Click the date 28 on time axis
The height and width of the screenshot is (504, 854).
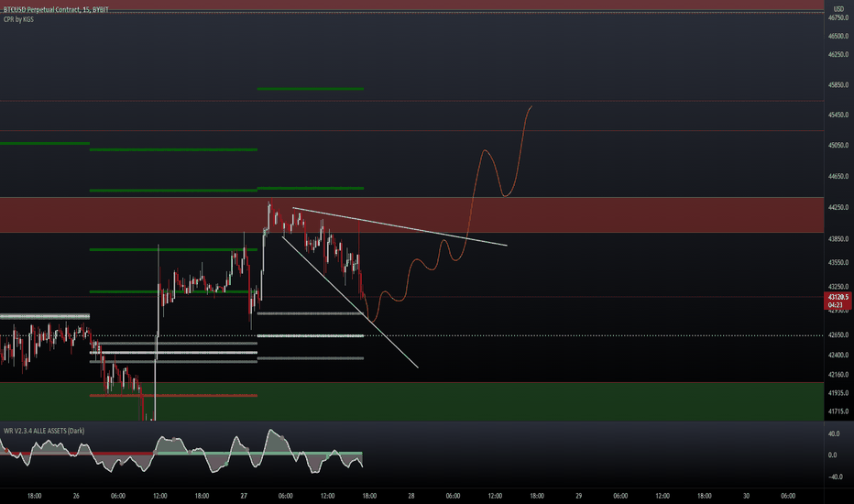tap(411, 496)
